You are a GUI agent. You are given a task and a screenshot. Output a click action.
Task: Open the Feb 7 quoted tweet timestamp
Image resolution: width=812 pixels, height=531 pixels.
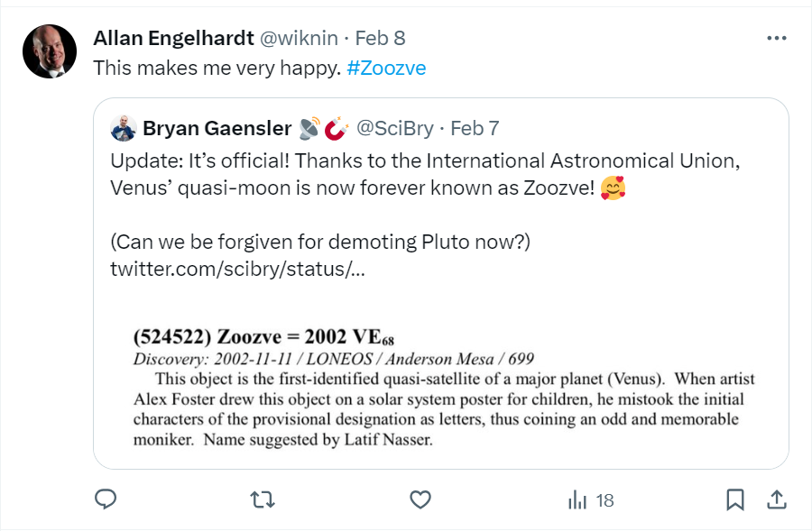click(x=475, y=128)
